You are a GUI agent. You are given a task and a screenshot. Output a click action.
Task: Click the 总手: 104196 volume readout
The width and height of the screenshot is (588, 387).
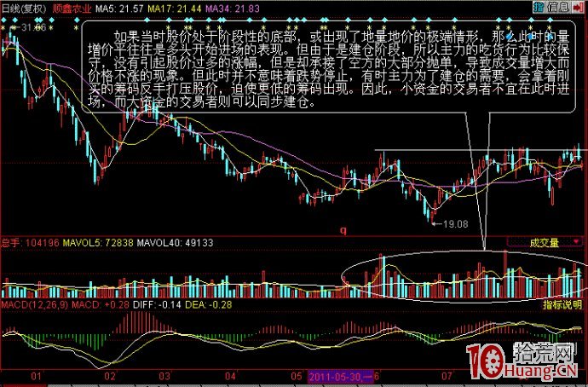(30, 243)
